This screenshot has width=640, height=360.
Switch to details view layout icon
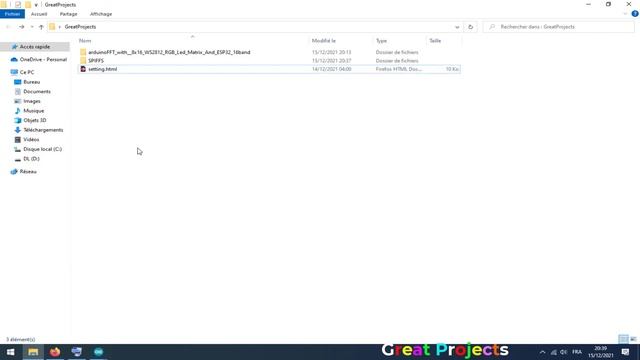coord(623,339)
